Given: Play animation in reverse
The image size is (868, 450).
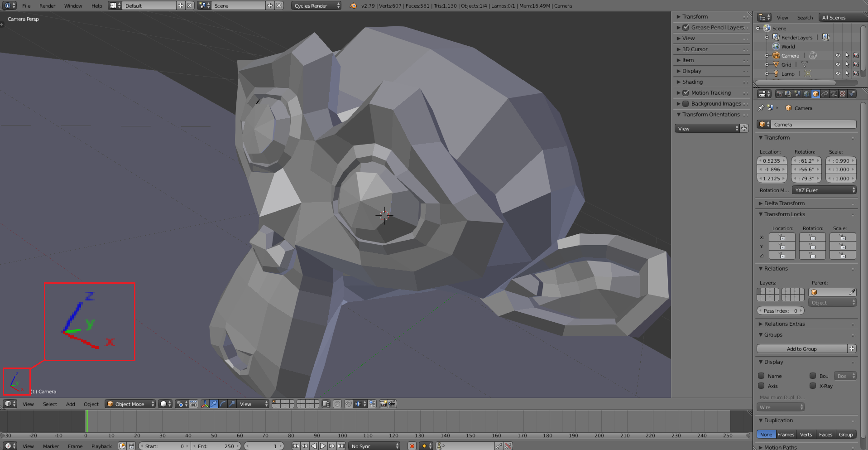Looking at the screenshot, I should pyautogui.click(x=314, y=446).
